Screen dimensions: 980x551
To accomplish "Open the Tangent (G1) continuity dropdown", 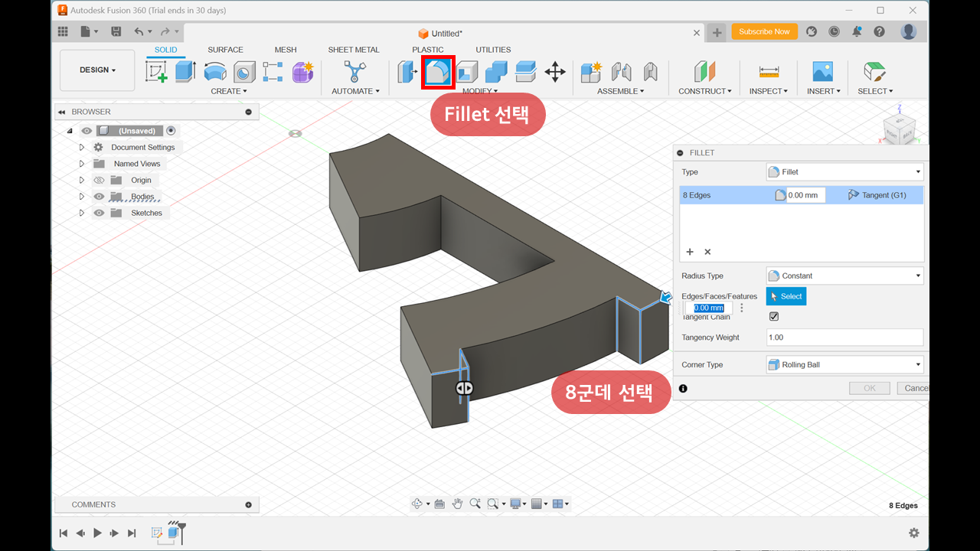I will point(877,195).
